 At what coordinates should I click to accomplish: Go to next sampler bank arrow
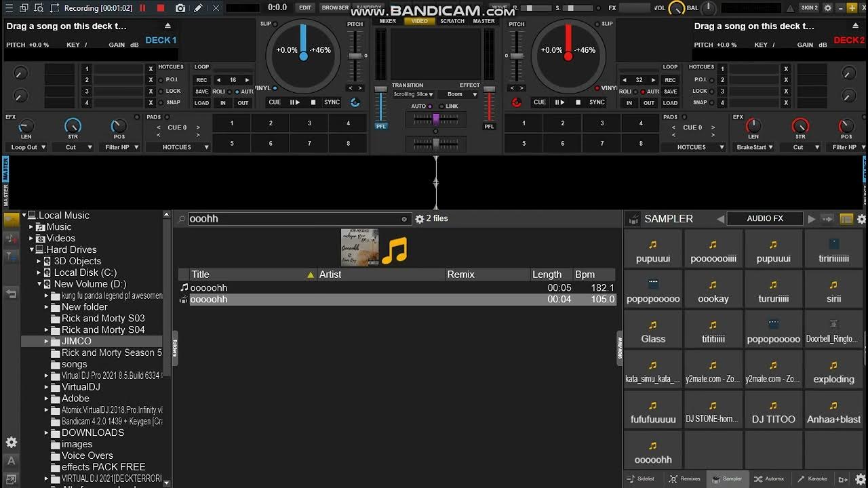point(811,219)
